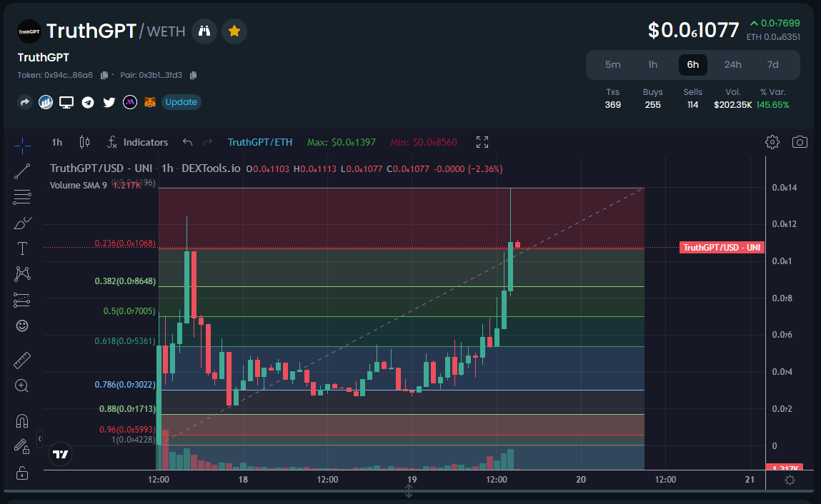Toggle stay in drawing mode pencil-lock
The width and height of the screenshot is (821, 504).
coord(22,446)
